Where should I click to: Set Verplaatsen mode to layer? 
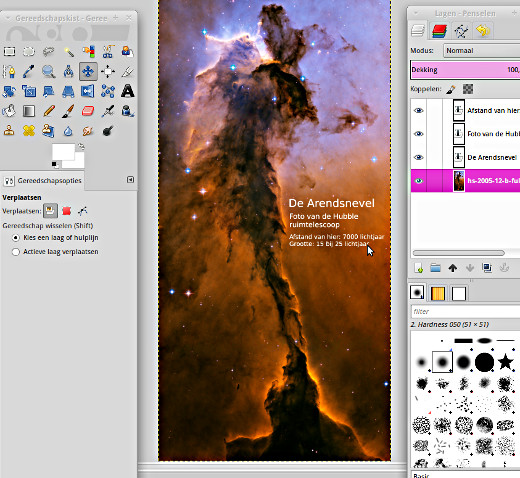pyautogui.click(x=51, y=211)
